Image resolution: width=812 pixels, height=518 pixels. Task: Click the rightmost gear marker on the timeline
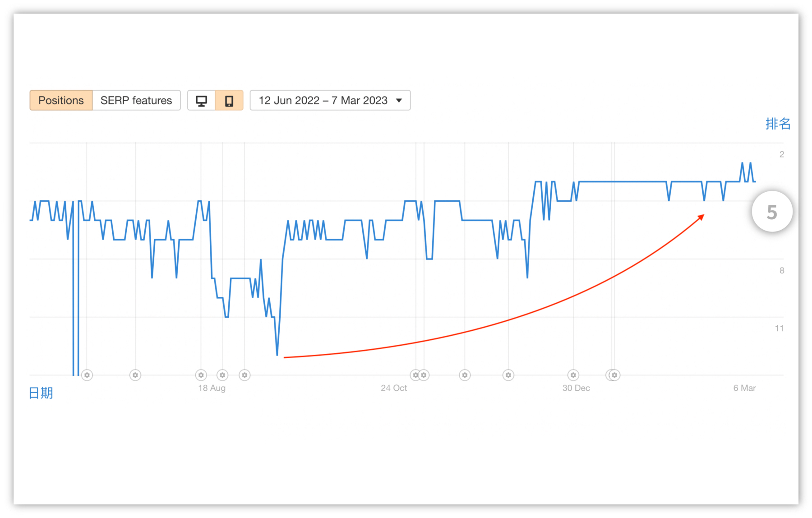[x=614, y=375]
